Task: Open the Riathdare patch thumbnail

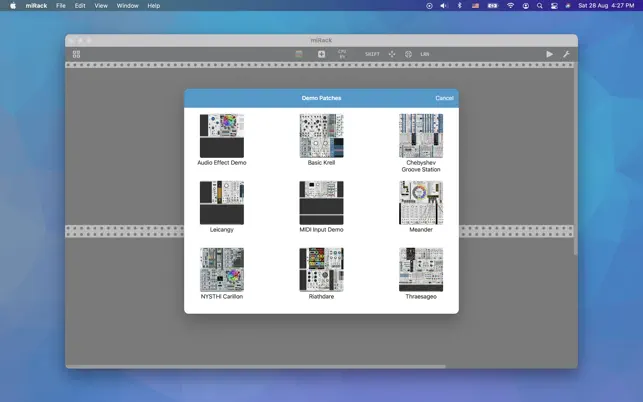Action: pyautogui.click(x=322, y=270)
